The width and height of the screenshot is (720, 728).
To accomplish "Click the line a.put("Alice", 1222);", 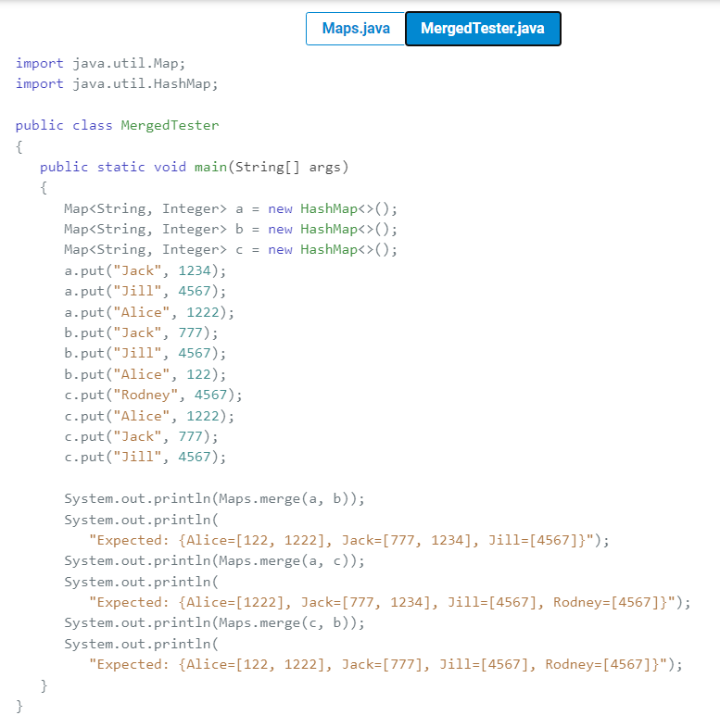I will (149, 312).
